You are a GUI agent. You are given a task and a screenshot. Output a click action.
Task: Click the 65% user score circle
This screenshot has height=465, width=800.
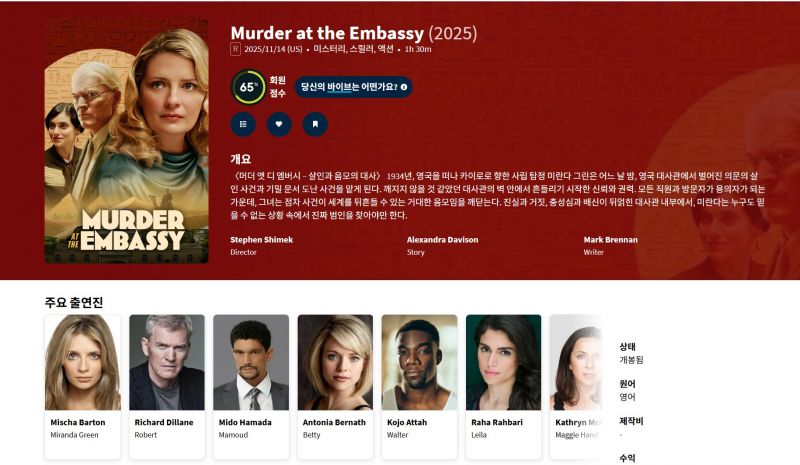click(248, 87)
